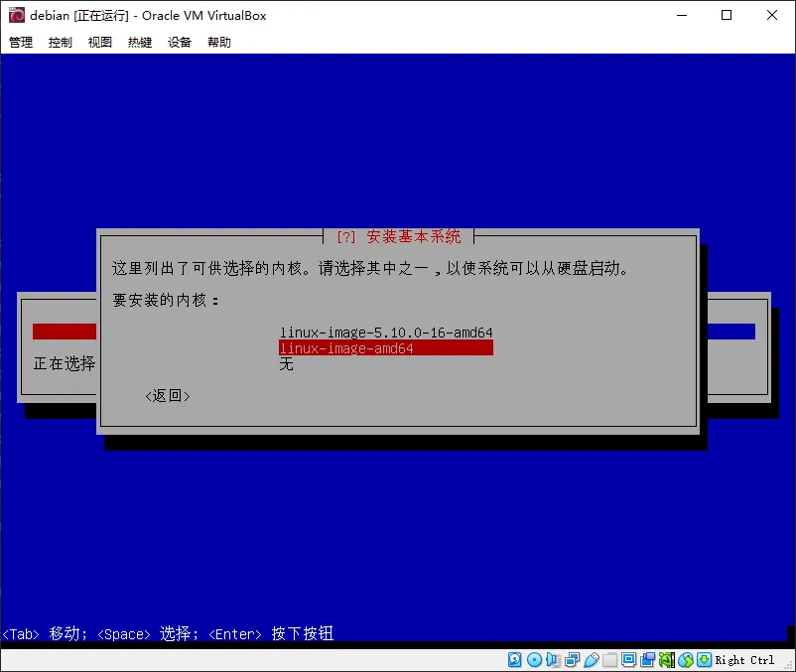Click the hard disk activity icon
Screen dimensions: 796x672
tap(515, 660)
